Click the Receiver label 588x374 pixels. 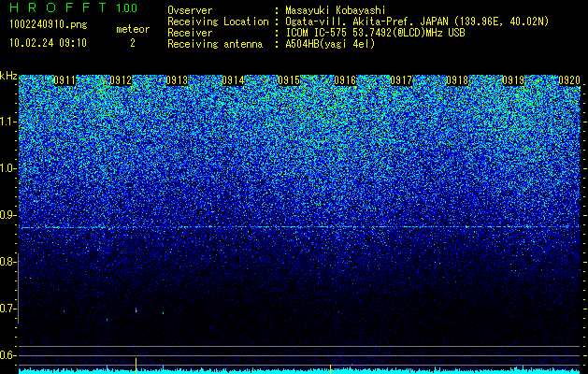coord(190,33)
